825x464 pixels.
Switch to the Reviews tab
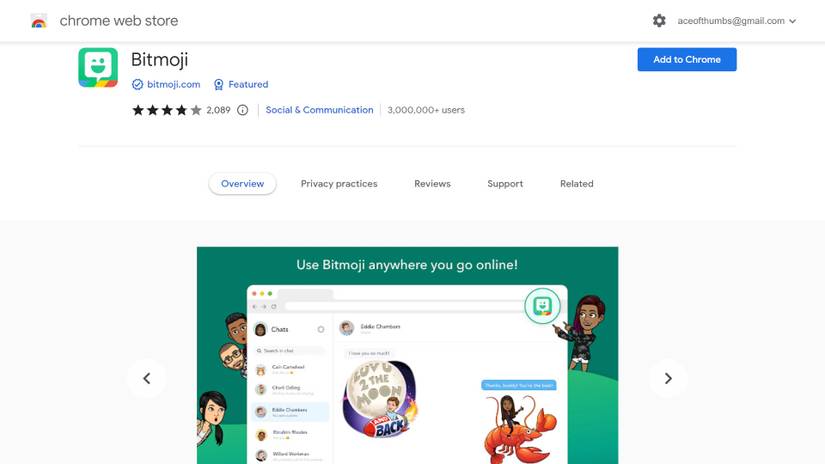pyautogui.click(x=432, y=184)
